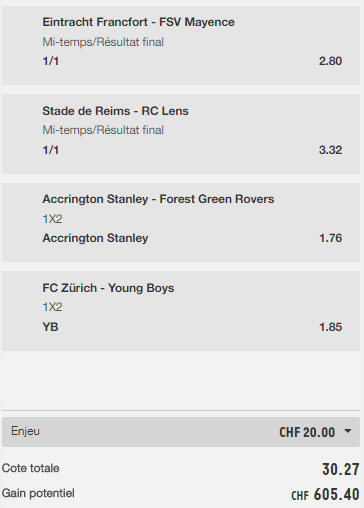
Task: Click the 1.76 odds for Accrington Stanley
Action: (x=330, y=238)
